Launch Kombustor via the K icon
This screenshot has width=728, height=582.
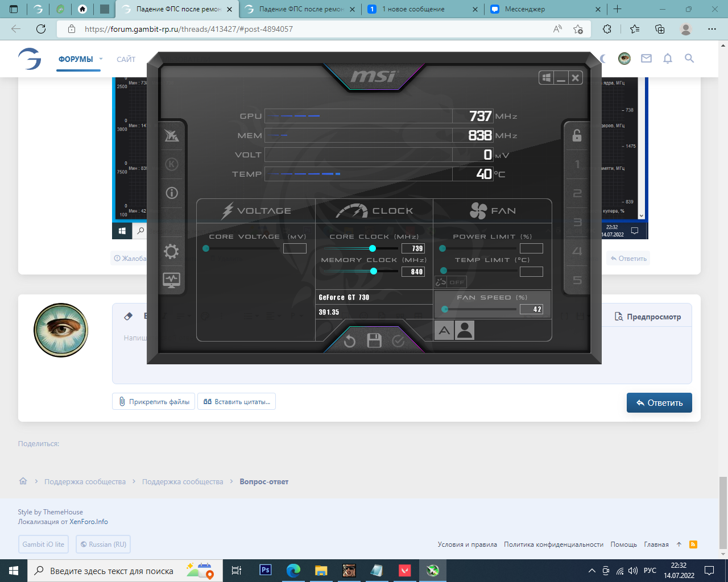pyautogui.click(x=171, y=164)
